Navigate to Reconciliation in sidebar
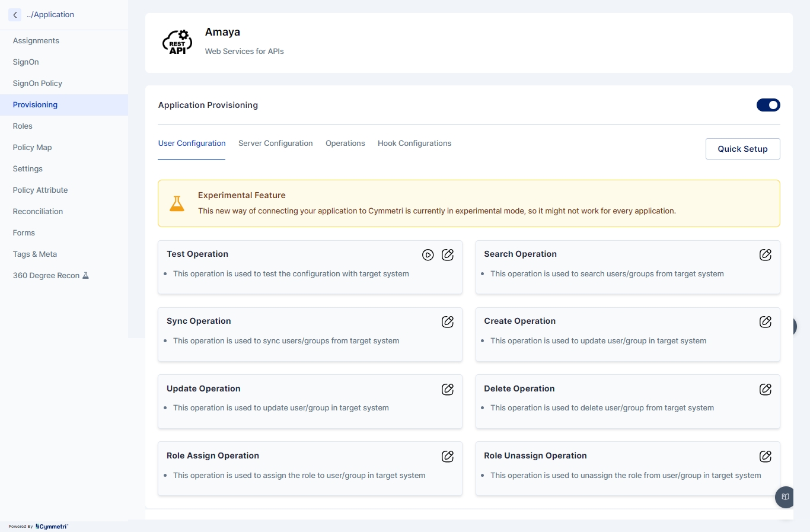Screen dimensions: 810x532 (x=38, y=212)
